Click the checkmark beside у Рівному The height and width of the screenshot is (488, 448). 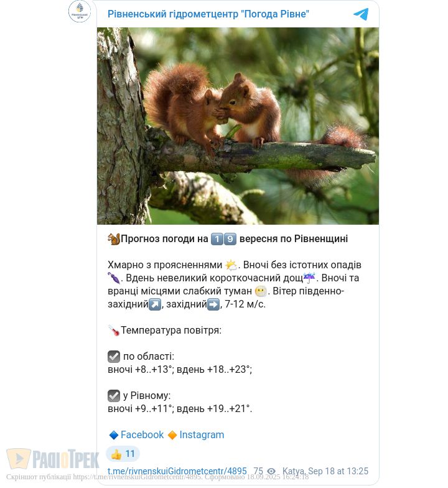point(114,396)
